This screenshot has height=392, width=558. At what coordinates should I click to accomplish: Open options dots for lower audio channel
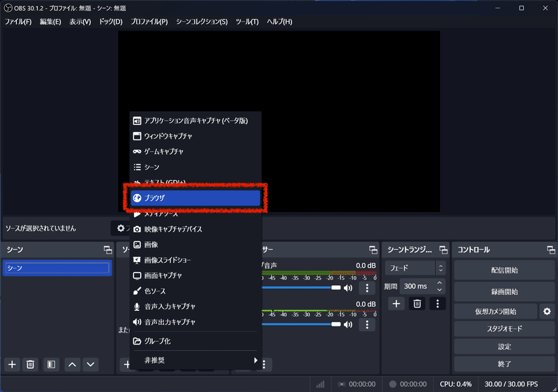[x=368, y=324]
